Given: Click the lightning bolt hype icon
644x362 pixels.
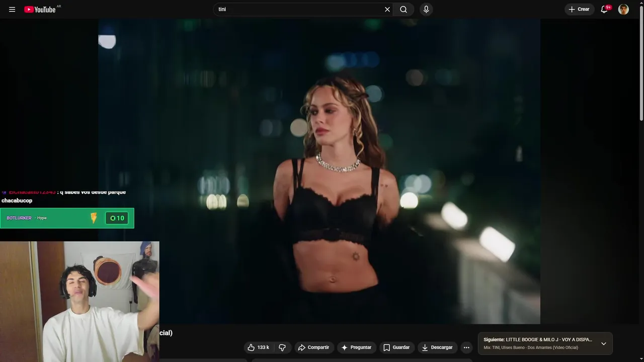Looking at the screenshot, I should 94,218.
